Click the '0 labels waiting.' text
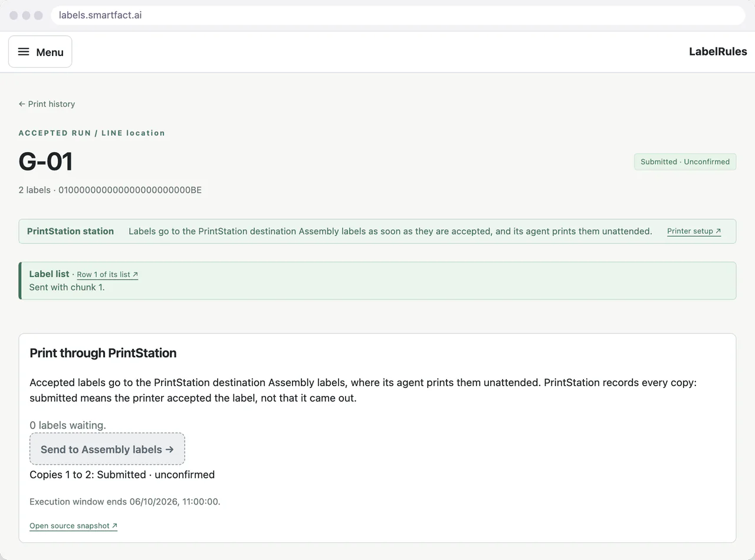 tap(68, 425)
